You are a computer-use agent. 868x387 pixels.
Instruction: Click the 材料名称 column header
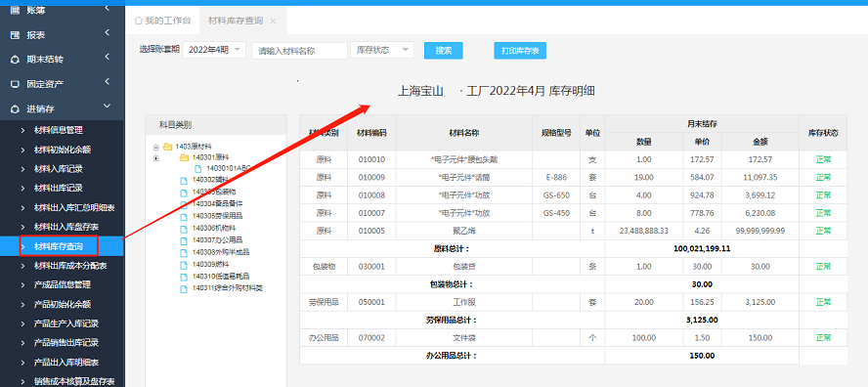pyautogui.click(x=464, y=133)
